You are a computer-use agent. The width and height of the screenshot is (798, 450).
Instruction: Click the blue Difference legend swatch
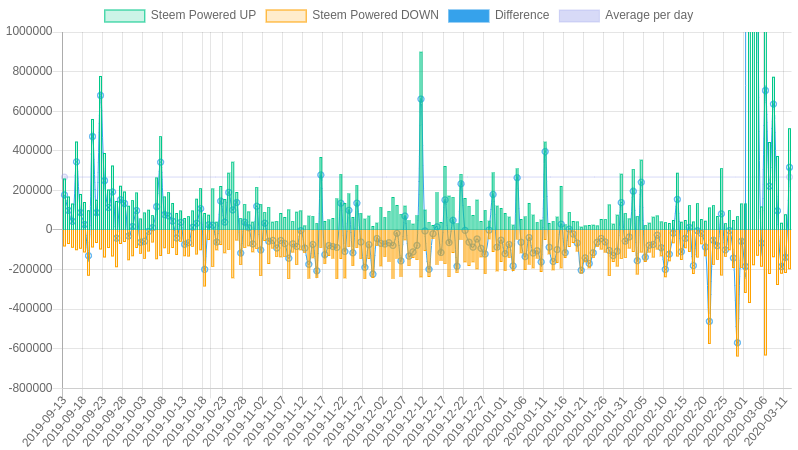tap(469, 16)
